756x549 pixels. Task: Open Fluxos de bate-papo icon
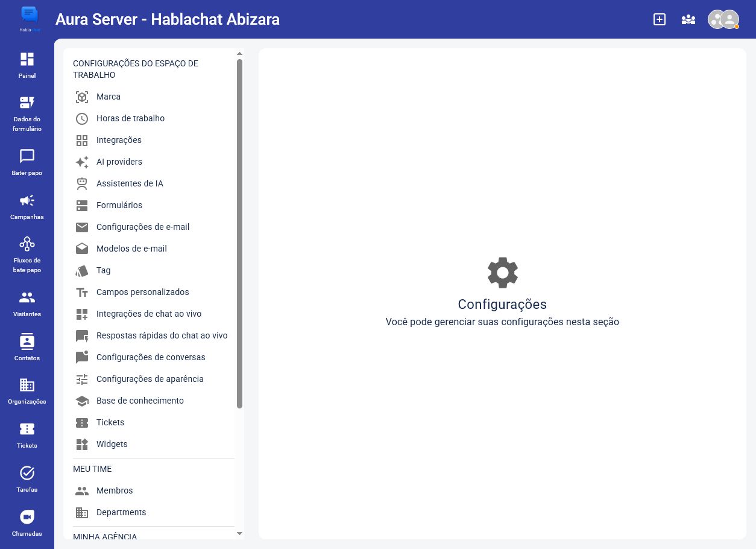tap(27, 244)
